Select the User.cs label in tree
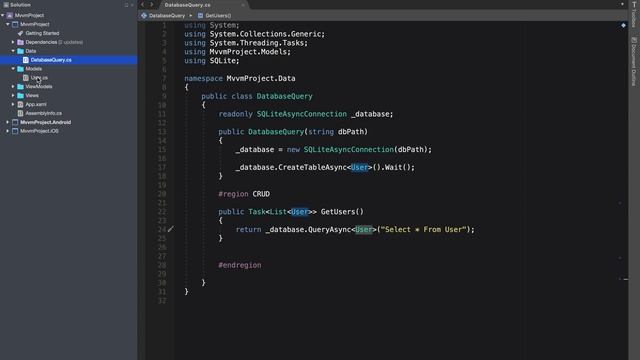This screenshot has height=360, width=640. [39, 78]
